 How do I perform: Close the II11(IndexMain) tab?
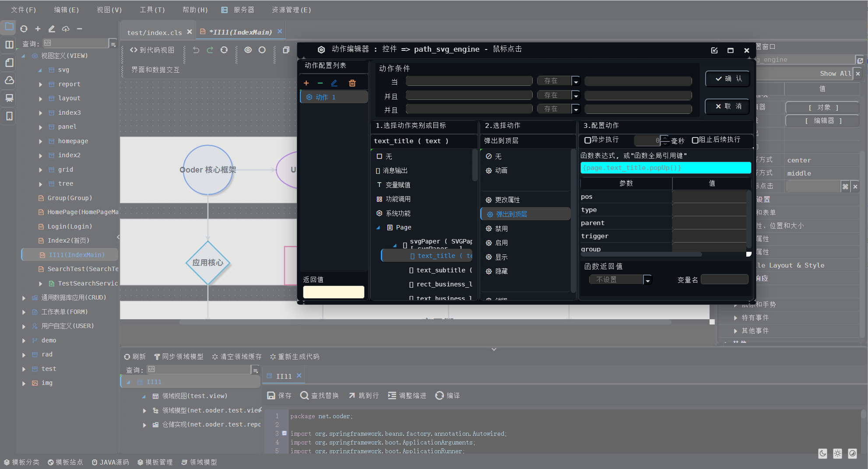280,31
